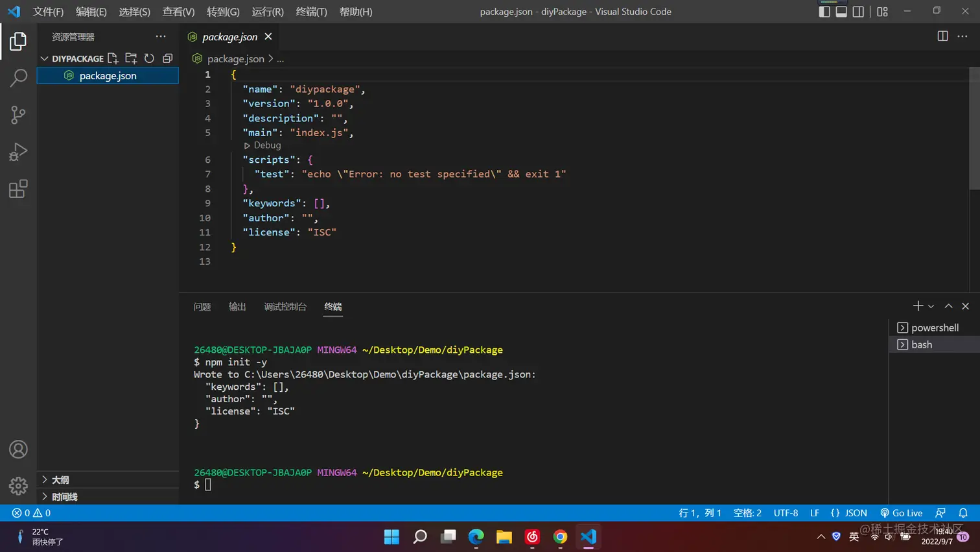Change line ending via LF status item
Image resolution: width=980 pixels, height=552 pixels.
coord(815,513)
